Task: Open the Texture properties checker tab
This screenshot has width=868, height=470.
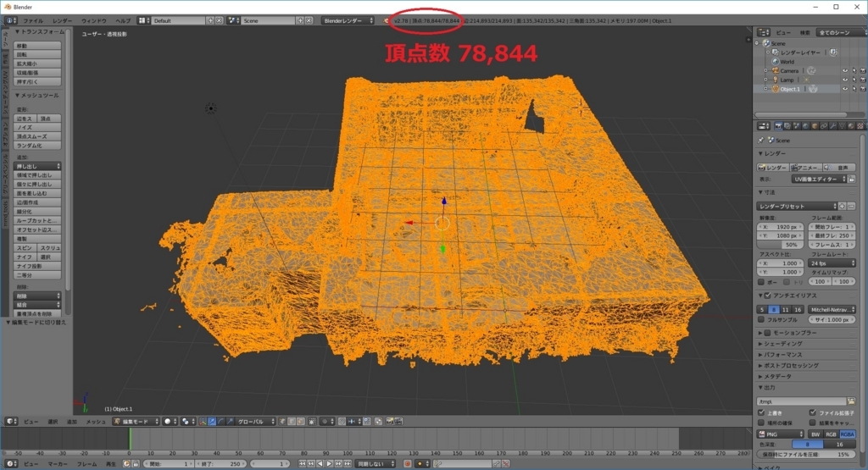Action: (x=860, y=126)
